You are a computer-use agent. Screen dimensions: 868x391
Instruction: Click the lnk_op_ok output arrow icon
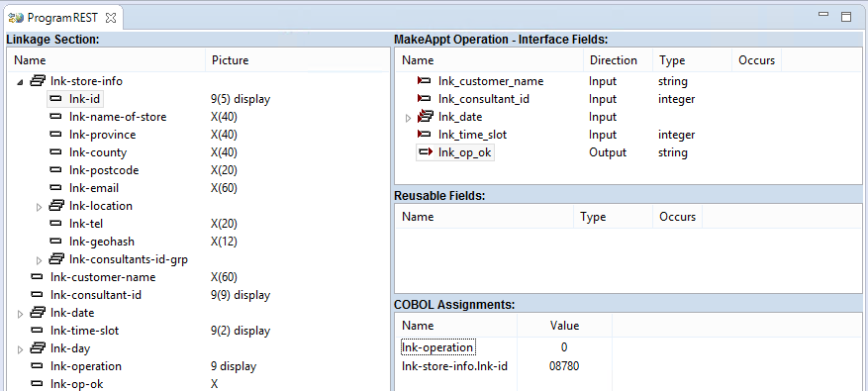click(426, 152)
